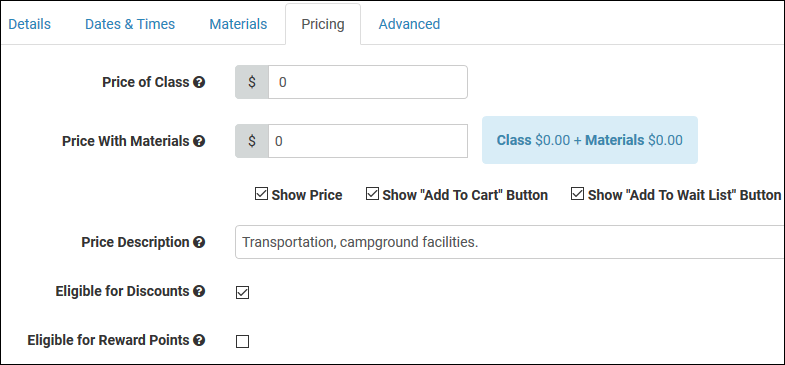Viewport: 785px width, 365px height.
Task: Click dollar sign addon of Price of Class
Action: (252, 82)
